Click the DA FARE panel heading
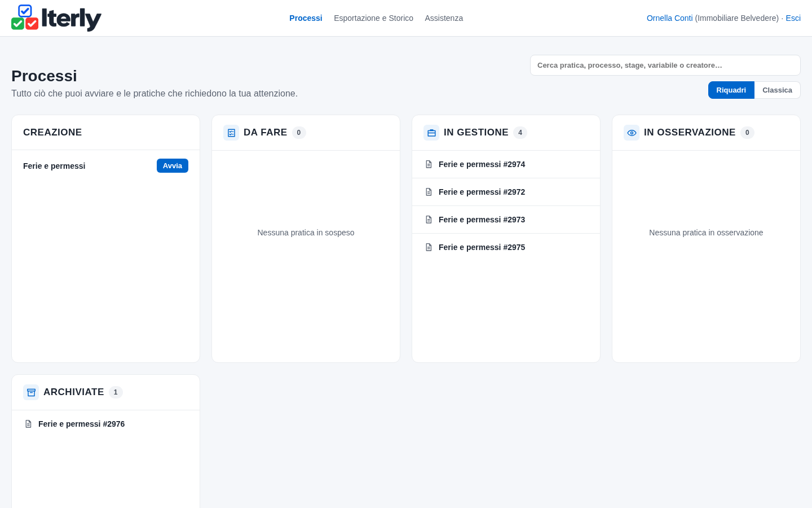The width and height of the screenshot is (812, 508). click(265, 133)
